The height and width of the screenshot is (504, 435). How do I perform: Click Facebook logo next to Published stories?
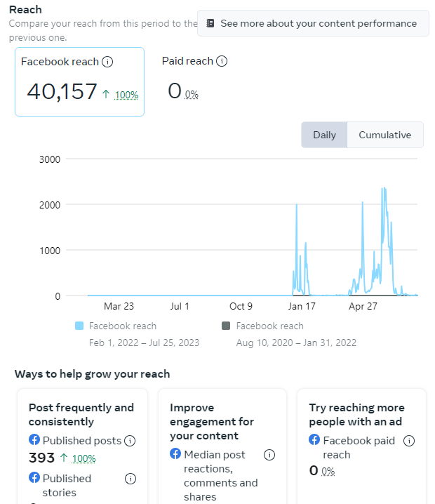point(34,477)
